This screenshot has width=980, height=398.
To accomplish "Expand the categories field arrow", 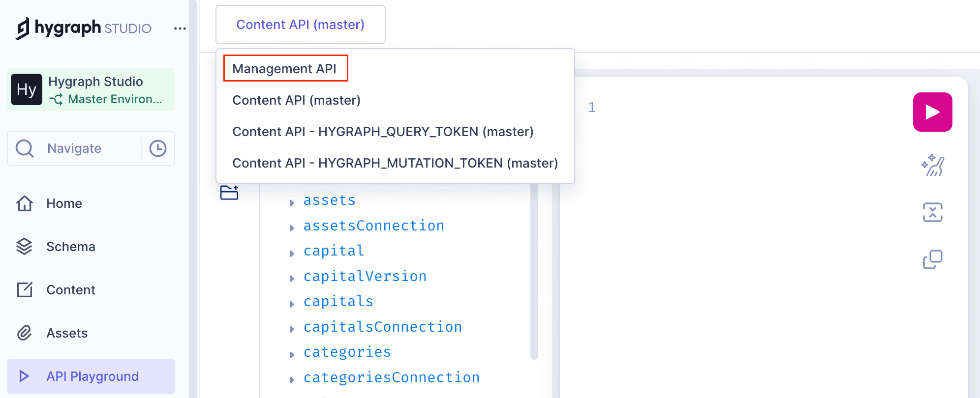I will [x=292, y=354].
